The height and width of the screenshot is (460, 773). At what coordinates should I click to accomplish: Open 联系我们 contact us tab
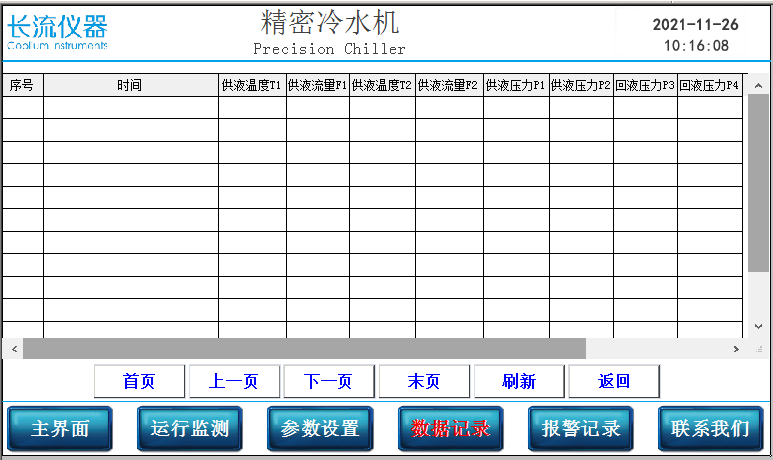click(710, 429)
